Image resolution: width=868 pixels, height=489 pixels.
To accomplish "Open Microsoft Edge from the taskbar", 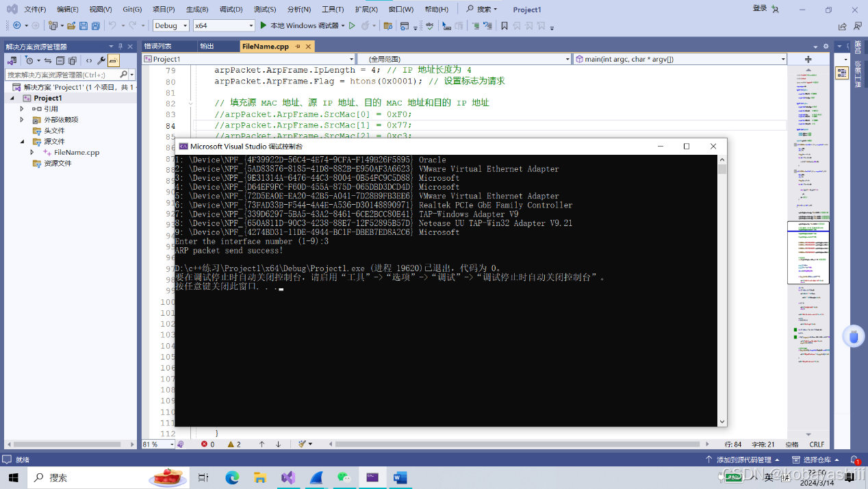I will [232, 477].
